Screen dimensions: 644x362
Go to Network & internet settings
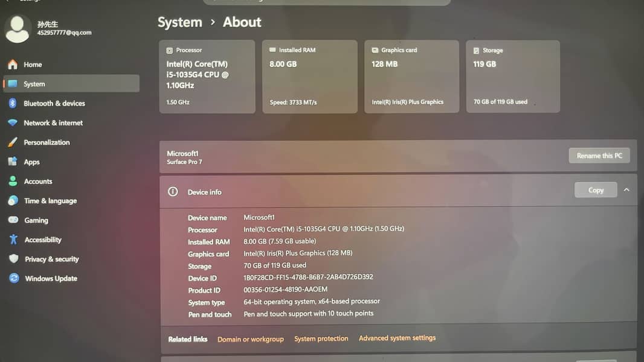(71, 122)
